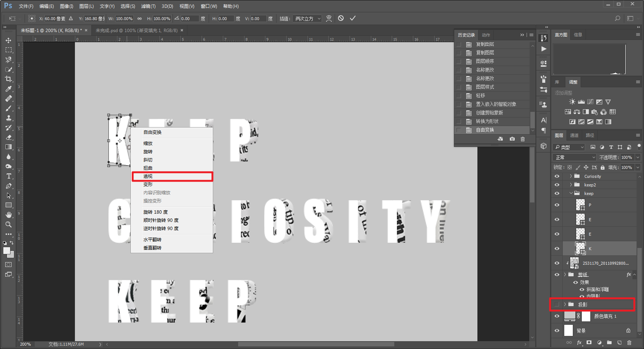Add layer mask at panel bottom
The image size is (644, 349).
[x=589, y=343]
